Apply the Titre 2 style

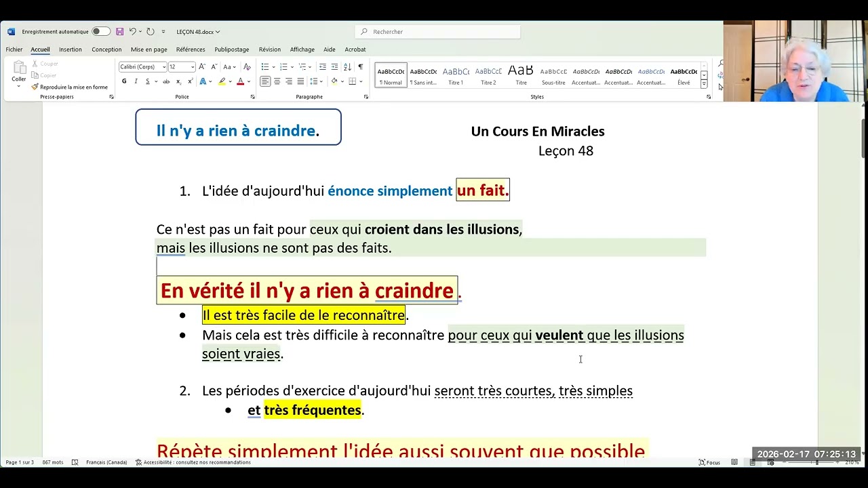(488, 75)
